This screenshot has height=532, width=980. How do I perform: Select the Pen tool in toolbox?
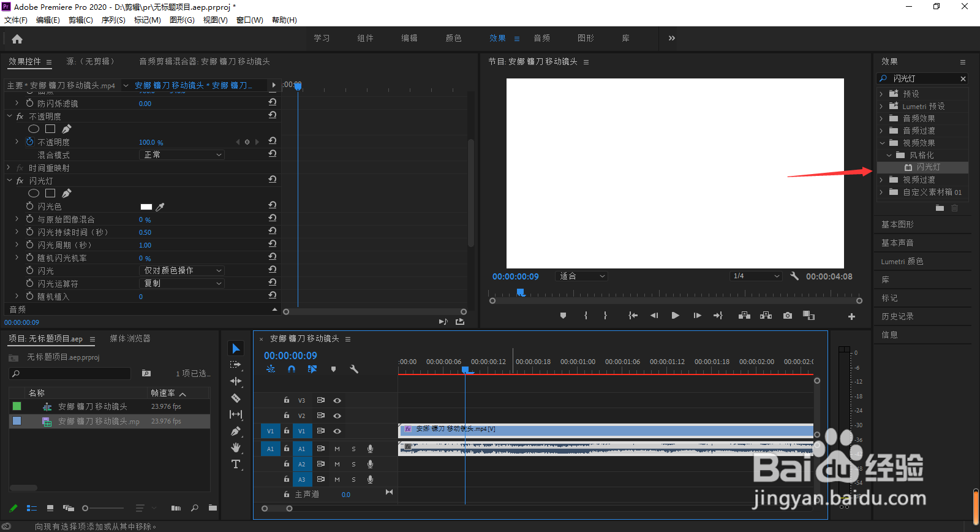coord(236,431)
